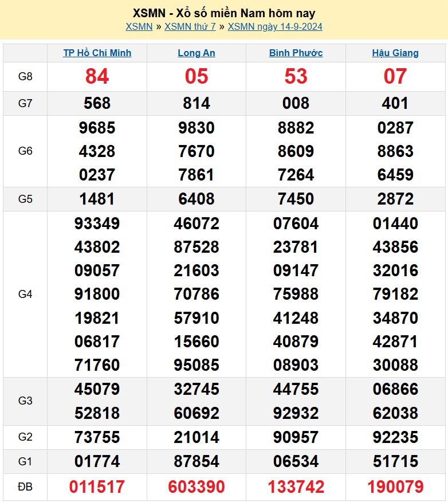Click Bình Phước special prize 133742

[296, 487]
